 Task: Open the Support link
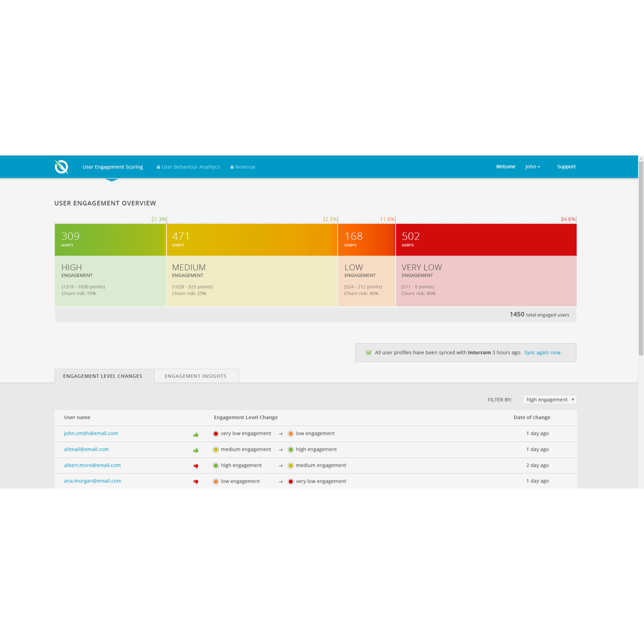[x=566, y=167]
